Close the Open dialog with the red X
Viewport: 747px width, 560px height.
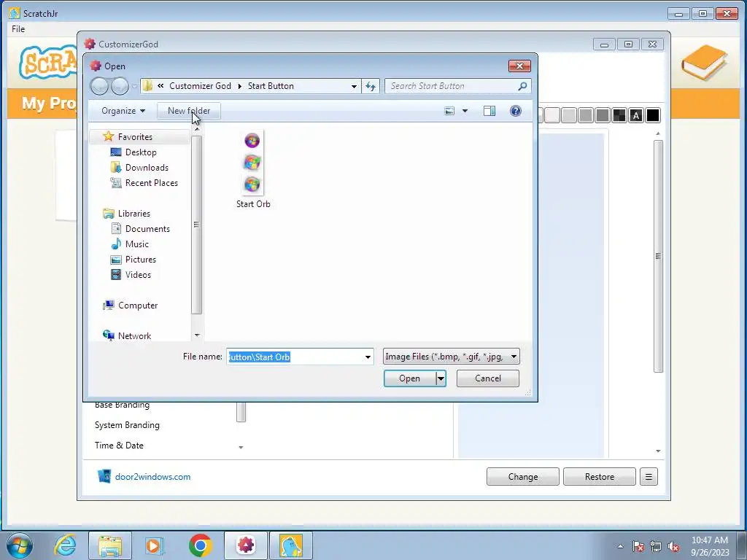(519, 66)
